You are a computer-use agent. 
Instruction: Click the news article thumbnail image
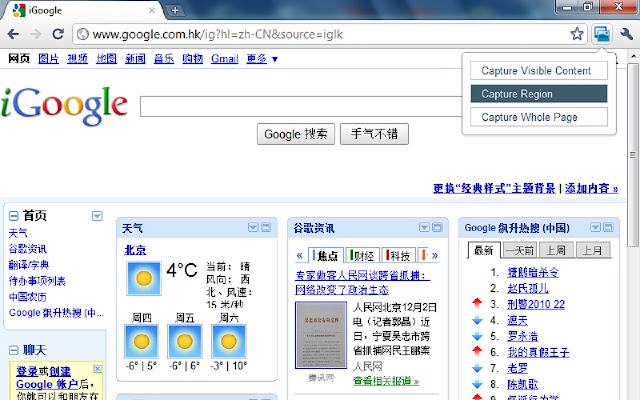321,335
